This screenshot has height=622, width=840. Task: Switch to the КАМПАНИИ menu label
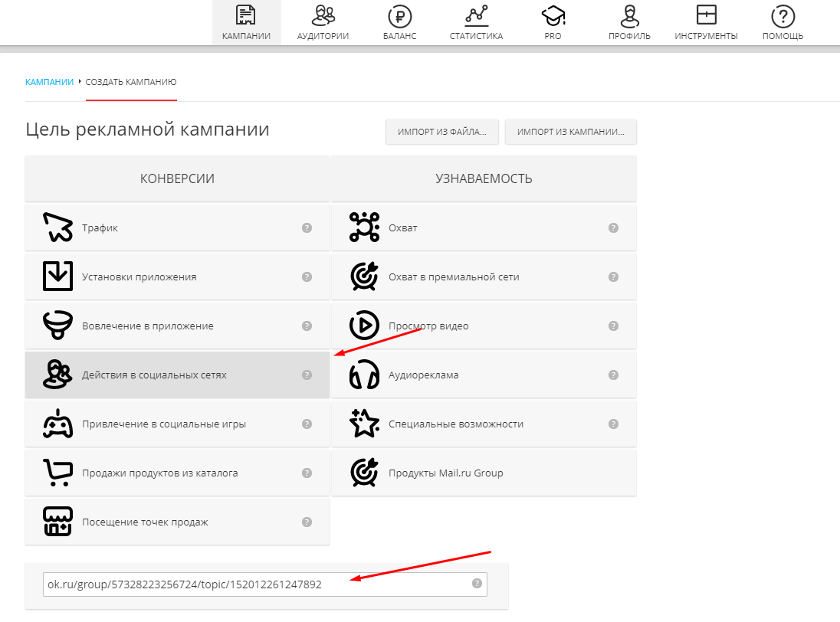pos(246,36)
